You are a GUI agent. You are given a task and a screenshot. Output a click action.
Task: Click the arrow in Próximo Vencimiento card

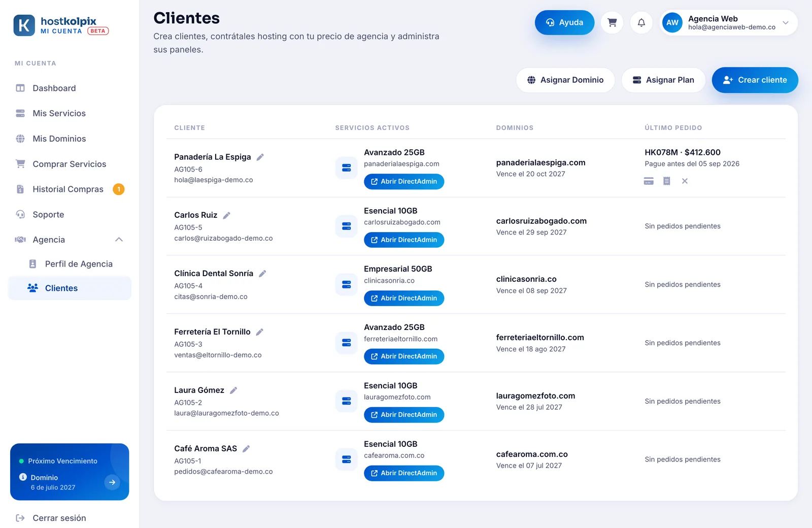(112, 482)
